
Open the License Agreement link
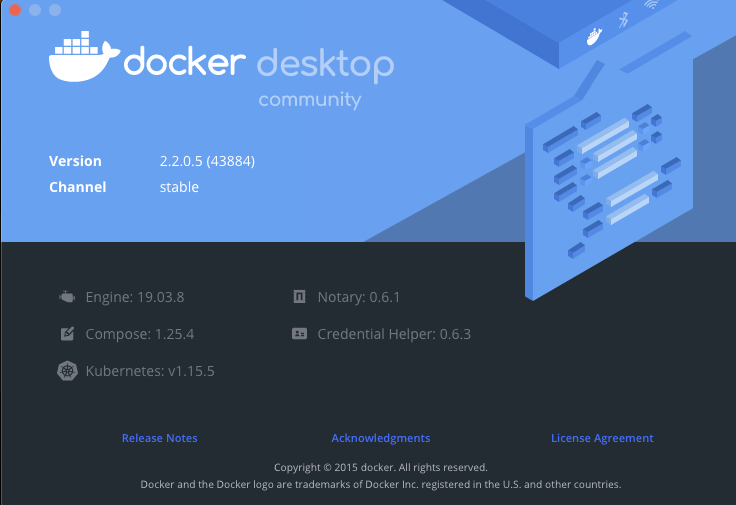tap(602, 438)
